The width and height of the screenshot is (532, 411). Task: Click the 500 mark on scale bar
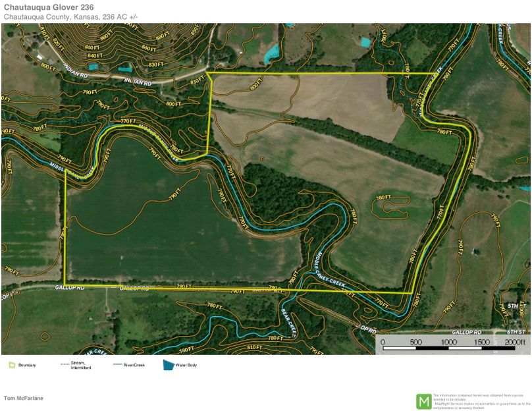click(415, 342)
